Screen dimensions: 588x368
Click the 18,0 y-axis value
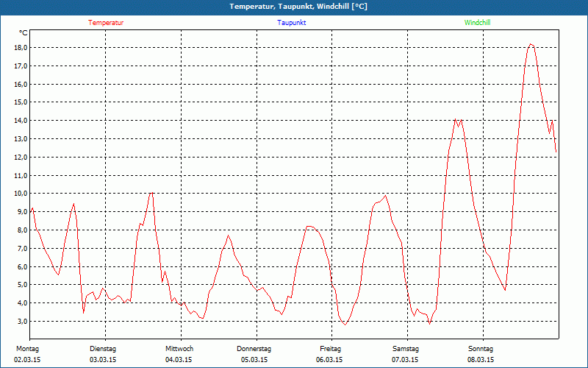(x=21, y=48)
